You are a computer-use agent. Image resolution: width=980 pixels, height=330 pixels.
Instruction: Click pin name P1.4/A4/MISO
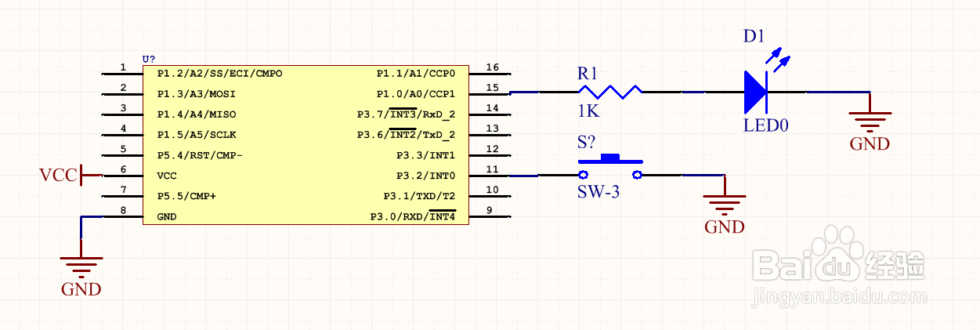[196, 114]
